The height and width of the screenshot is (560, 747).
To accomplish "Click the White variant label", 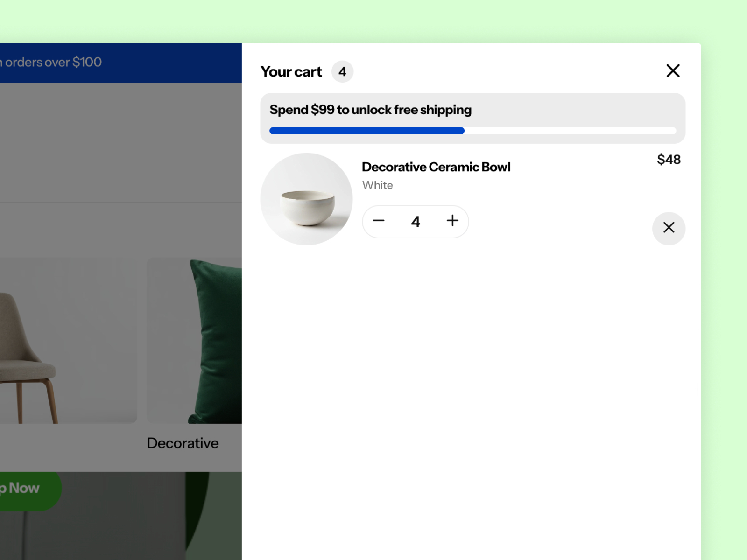I will tap(377, 185).
